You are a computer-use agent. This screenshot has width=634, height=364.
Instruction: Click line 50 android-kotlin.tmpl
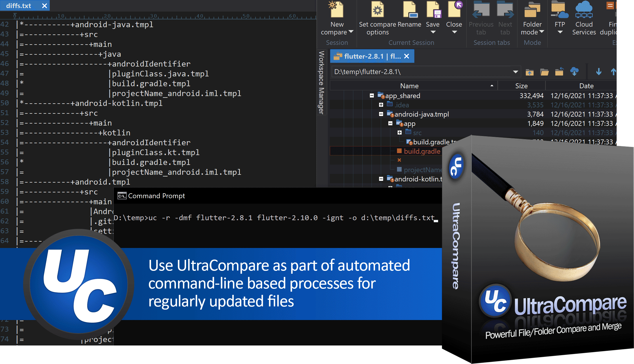[x=119, y=103]
